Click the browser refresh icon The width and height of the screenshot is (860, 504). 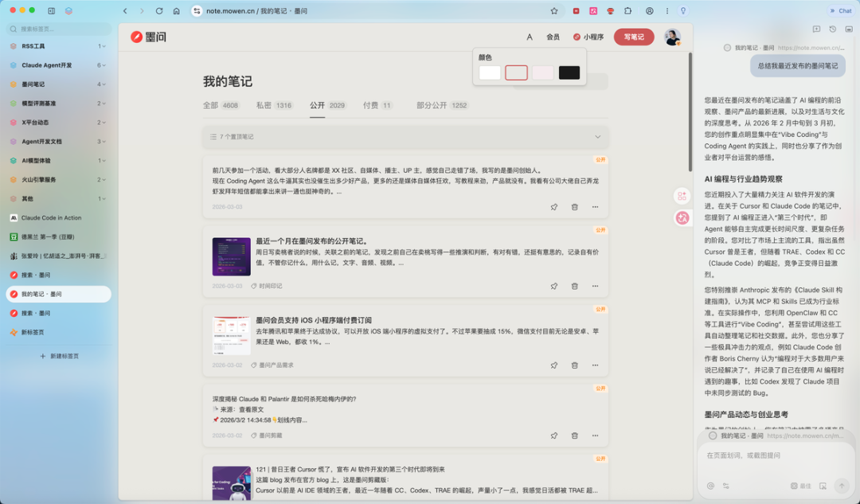point(161,12)
